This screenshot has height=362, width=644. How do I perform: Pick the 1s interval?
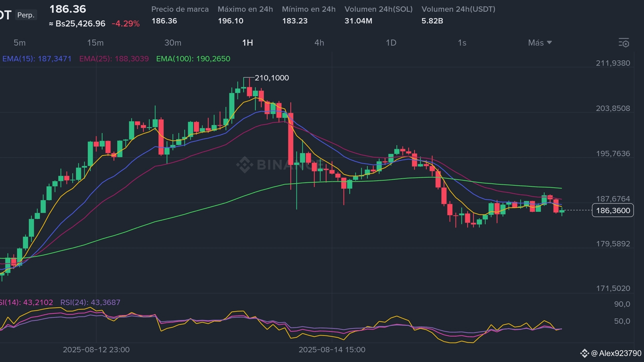(462, 43)
